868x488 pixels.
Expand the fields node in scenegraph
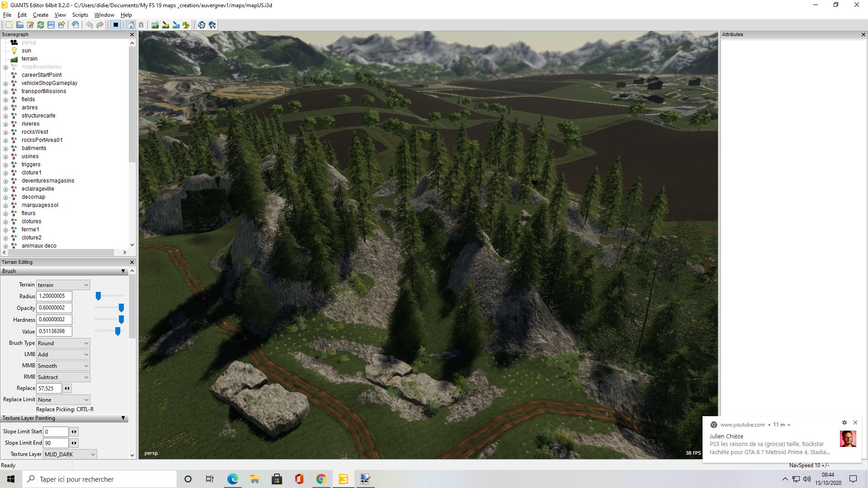pyautogui.click(x=5, y=99)
